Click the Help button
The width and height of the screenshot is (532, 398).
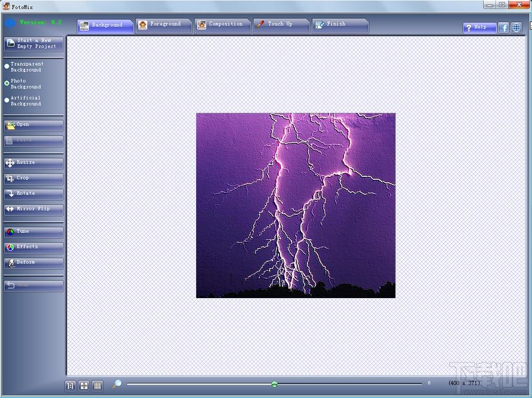pyautogui.click(x=479, y=27)
